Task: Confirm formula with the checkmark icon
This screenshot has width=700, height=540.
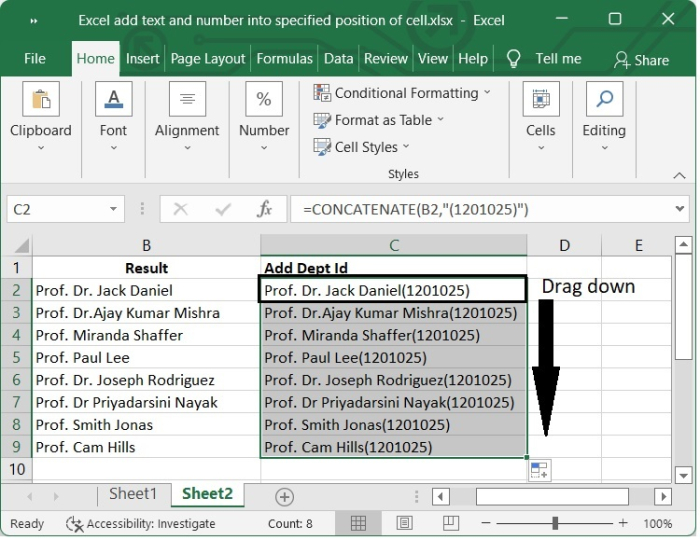Action: [x=223, y=209]
